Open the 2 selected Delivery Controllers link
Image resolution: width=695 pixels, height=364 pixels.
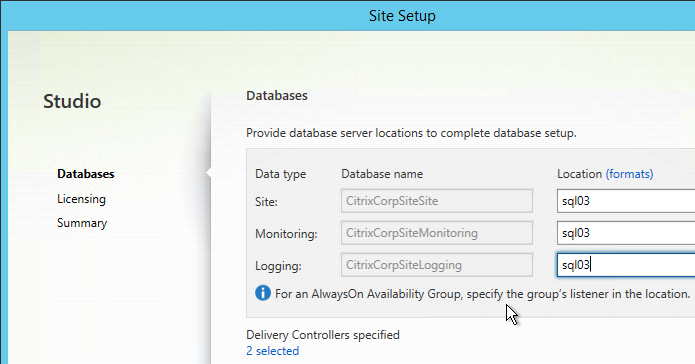coord(273,351)
